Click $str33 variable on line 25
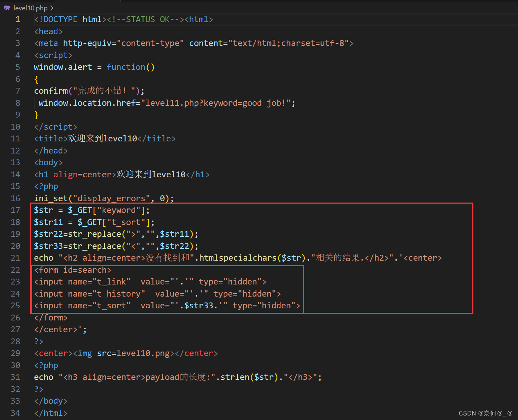This screenshot has width=518, height=420. point(199,306)
